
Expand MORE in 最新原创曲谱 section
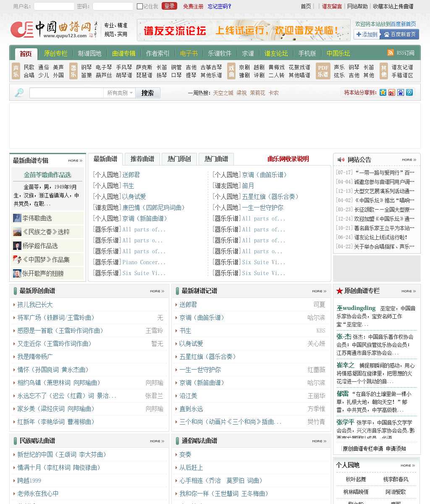coord(157,291)
